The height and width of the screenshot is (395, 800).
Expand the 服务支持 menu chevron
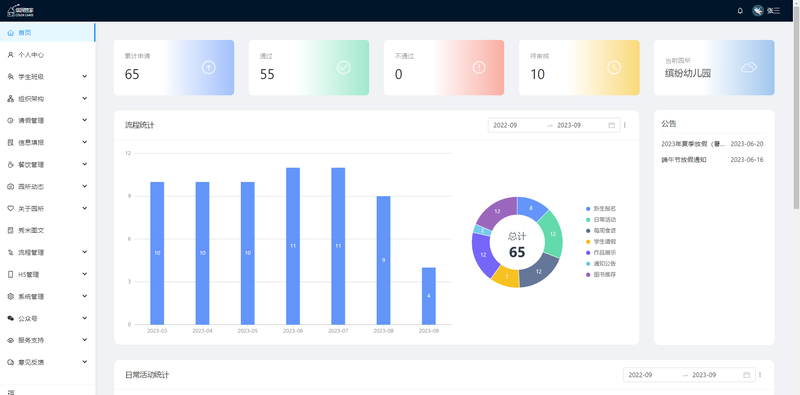(85, 340)
